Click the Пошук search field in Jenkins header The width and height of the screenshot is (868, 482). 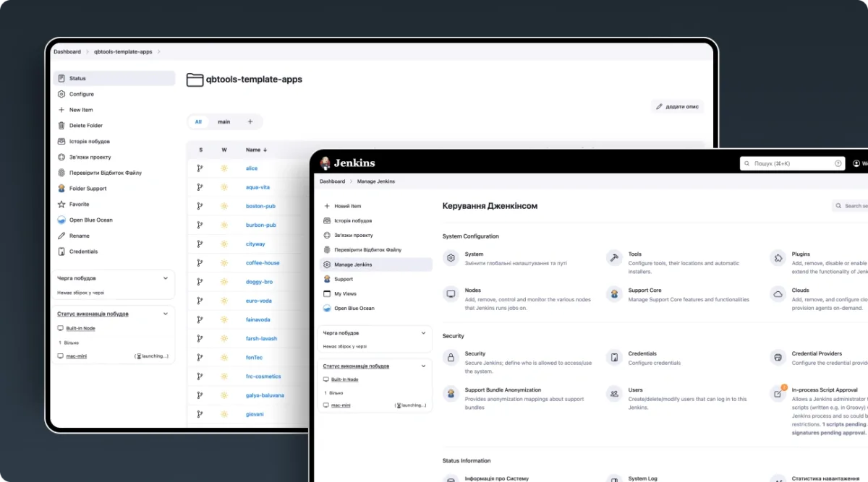pyautogui.click(x=792, y=164)
